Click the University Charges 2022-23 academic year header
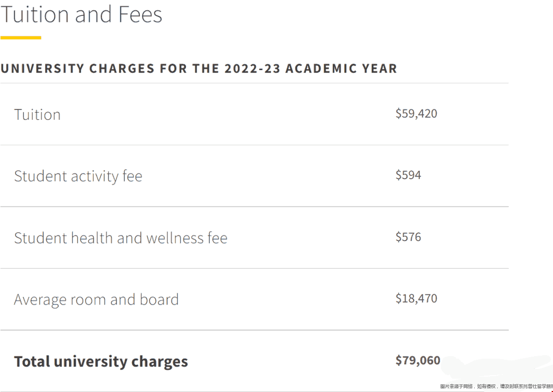Screen dimensions: 553x392 pos(199,69)
